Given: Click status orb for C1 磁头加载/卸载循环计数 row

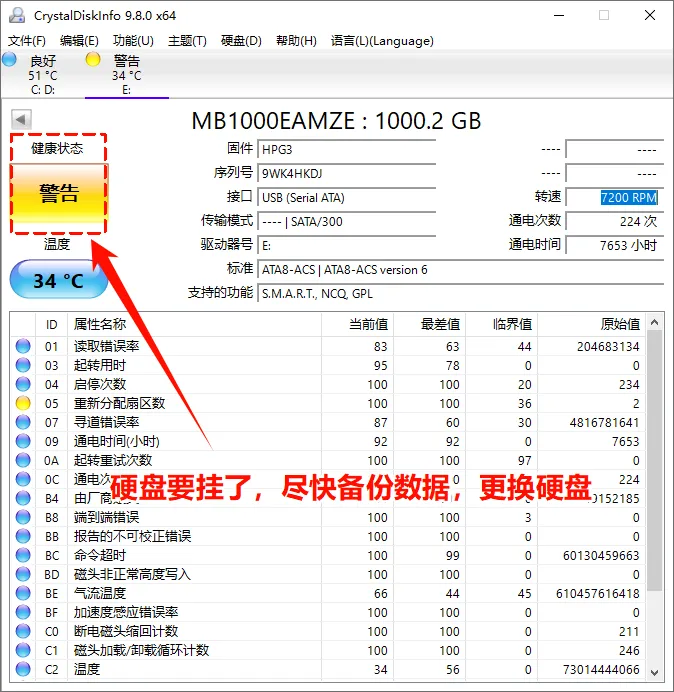Looking at the screenshot, I should (23, 650).
